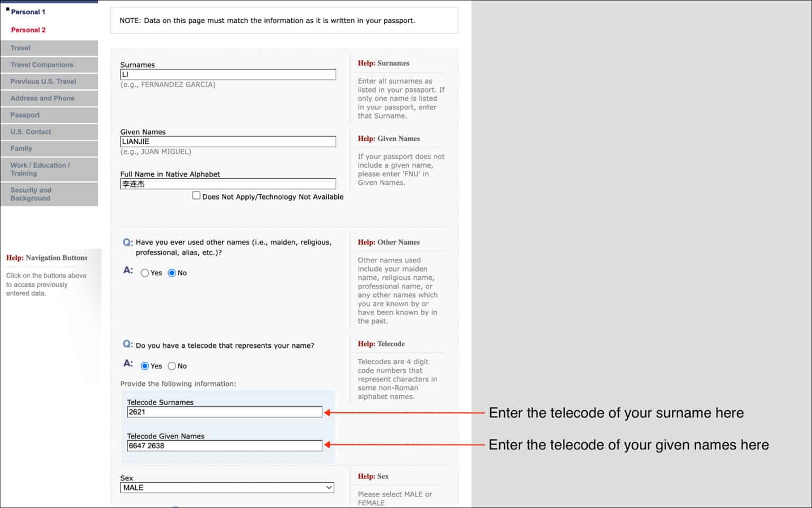Go to Security and Background section
The width and height of the screenshot is (812, 508).
pos(31,194)
